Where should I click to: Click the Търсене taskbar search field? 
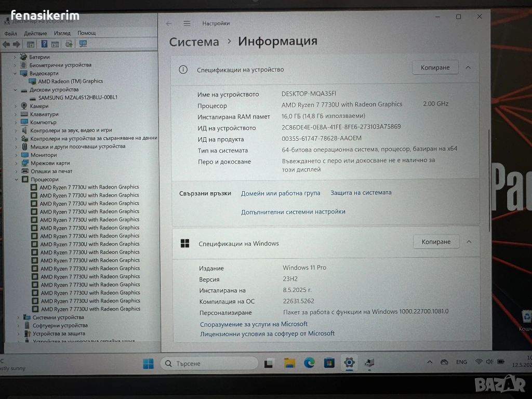209,363
